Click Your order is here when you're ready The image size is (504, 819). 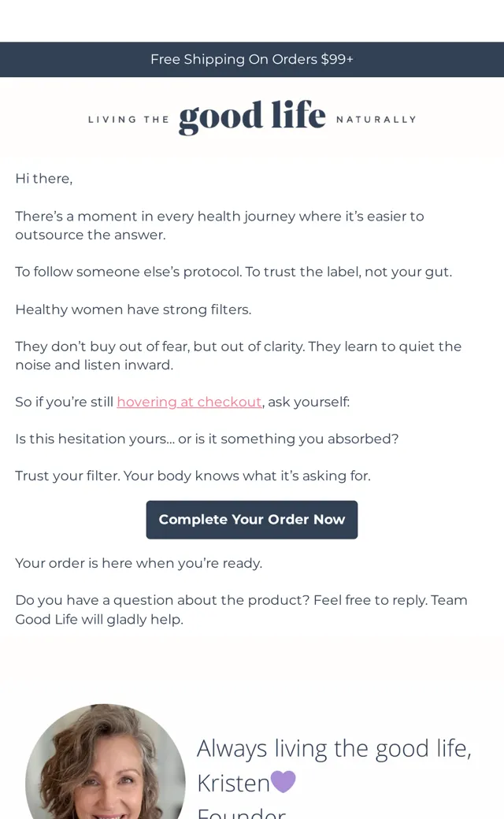139,563
